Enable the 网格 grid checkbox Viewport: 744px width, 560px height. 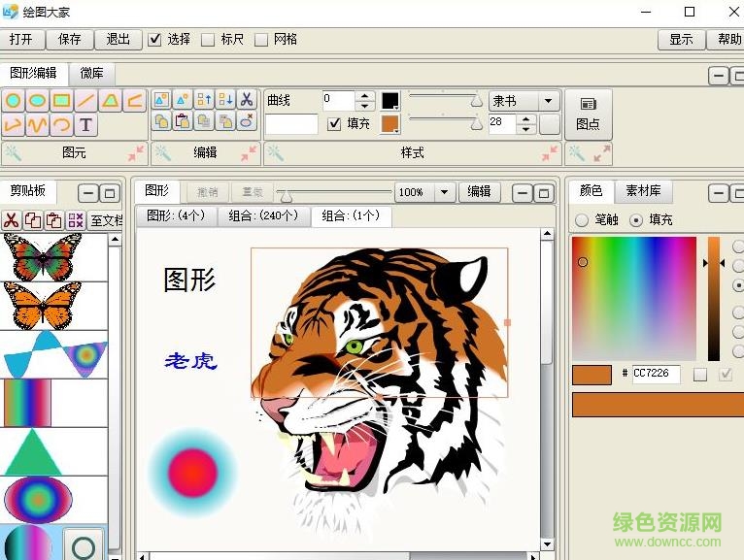pyautogui.click(x=261, y=40)
